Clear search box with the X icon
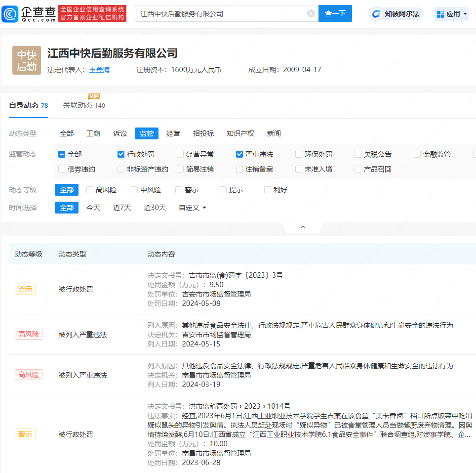This screenshot has height=473, width=476. (311, 13)
